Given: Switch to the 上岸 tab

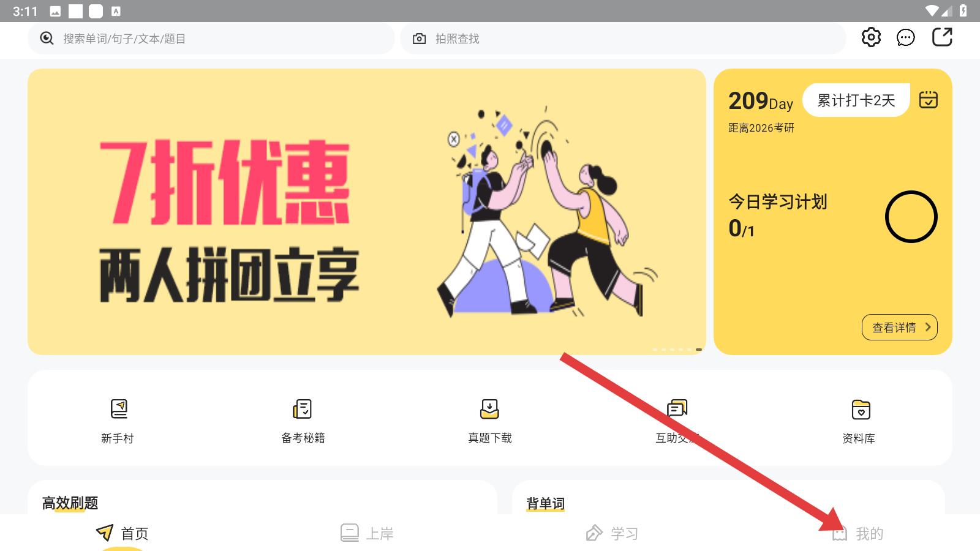Looking at the screenshot, I should [367, 533].
